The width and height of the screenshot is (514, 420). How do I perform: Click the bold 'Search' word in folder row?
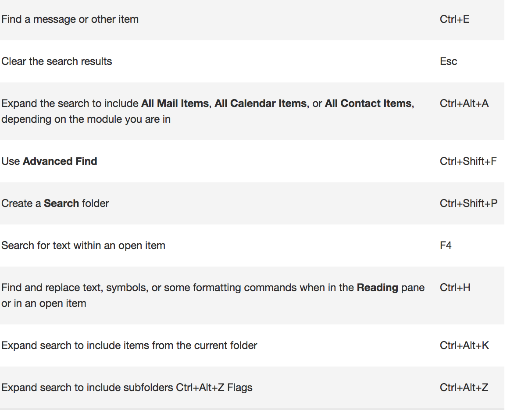pos(61,203)
